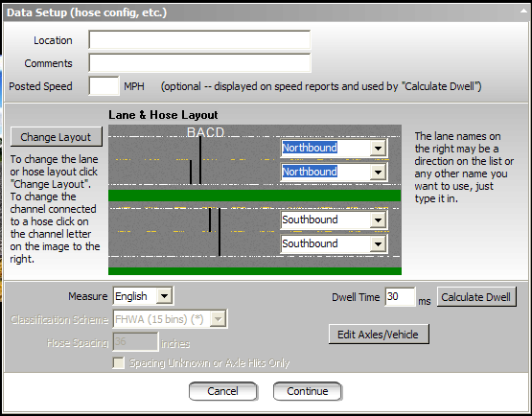Click the Change Layout button
532x416 pixels.
click(x=56, y=137)
